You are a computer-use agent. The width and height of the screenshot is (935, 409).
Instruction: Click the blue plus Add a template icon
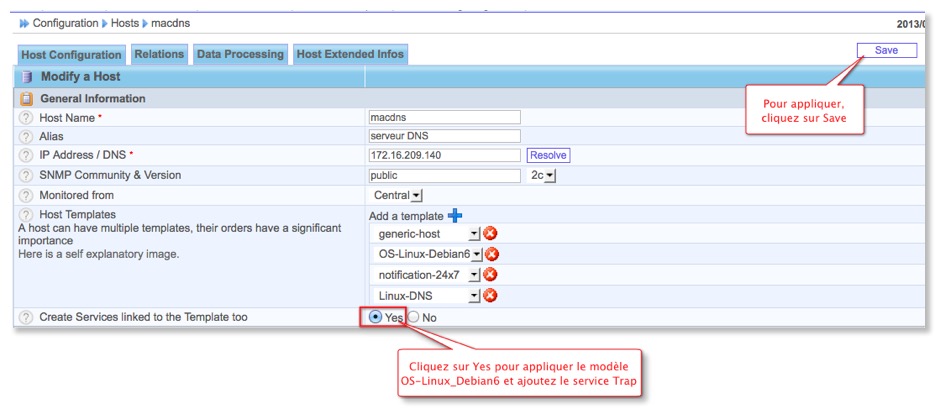(x=455, y=215)
